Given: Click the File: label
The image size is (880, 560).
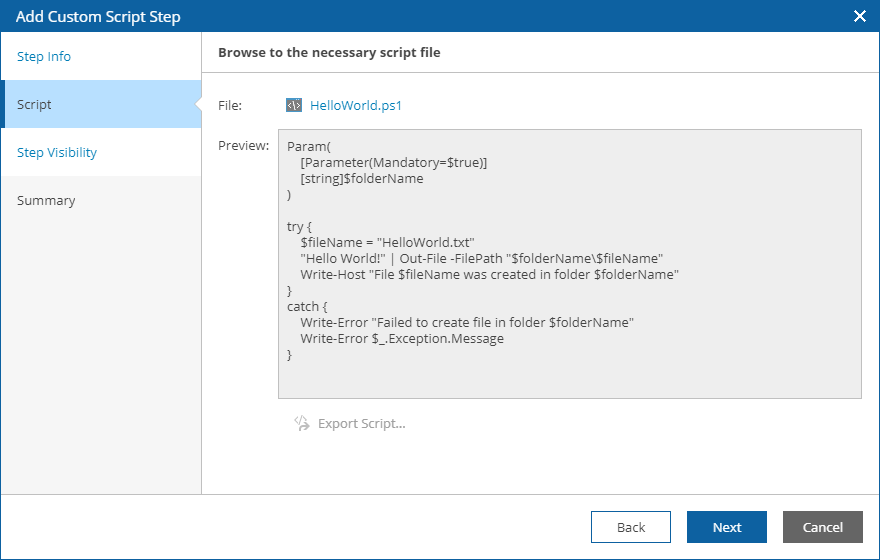Looking at the screenshot, I should pyautogui.click(x=230, y=105).
